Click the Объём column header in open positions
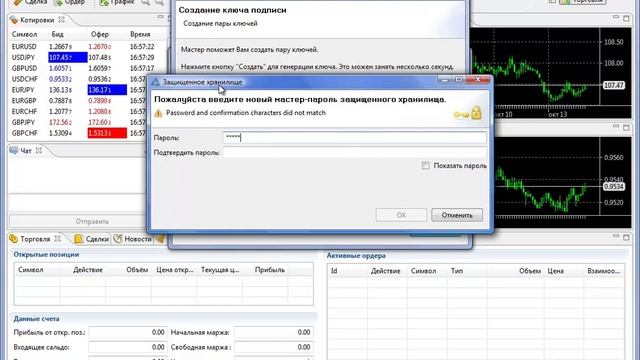 pos(137,270)
